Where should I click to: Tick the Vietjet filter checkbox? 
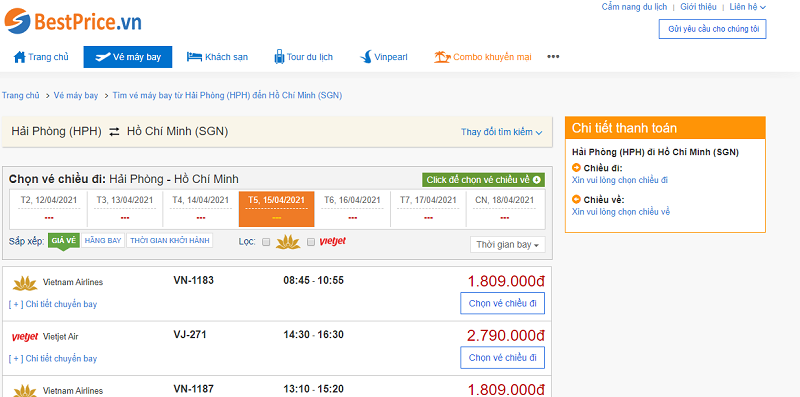pos(311,242)
